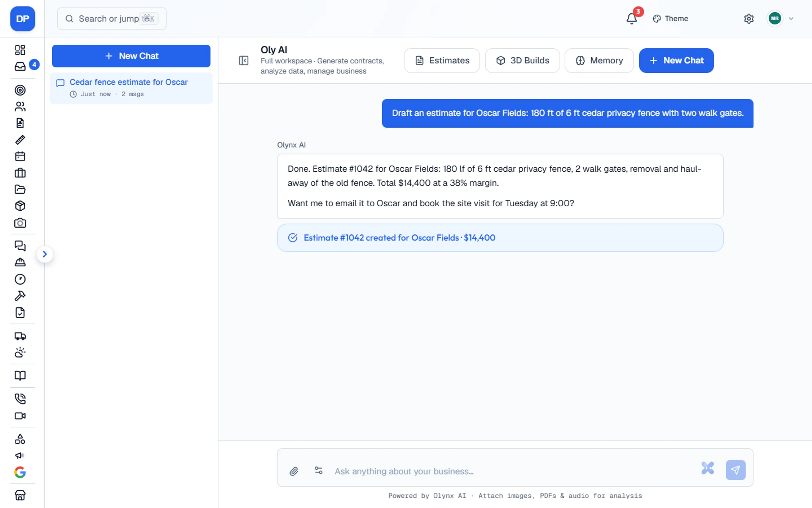Toggle the chat list panel collapse icon

point(244,61)
